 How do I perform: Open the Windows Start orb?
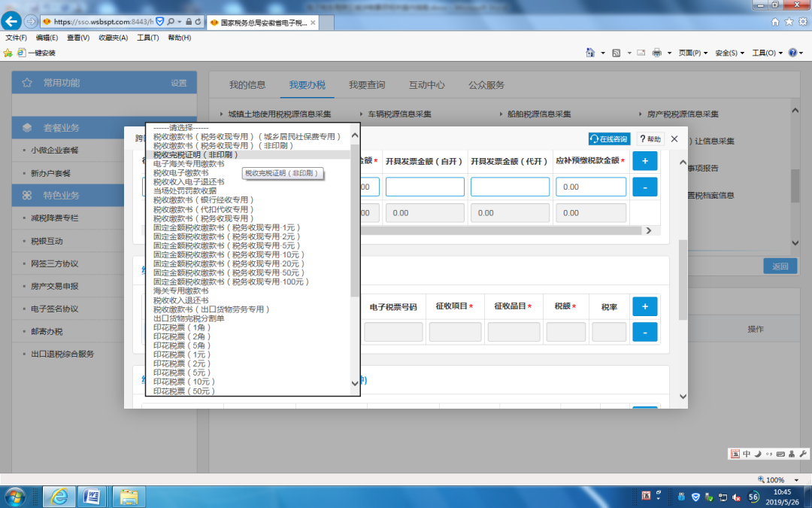(x=14, y=497)
